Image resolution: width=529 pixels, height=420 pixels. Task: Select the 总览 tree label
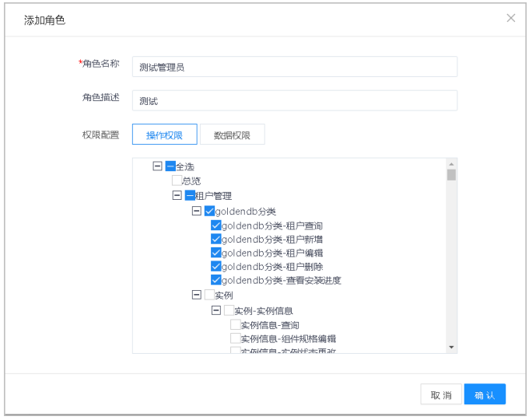click(x=191, y=181)
